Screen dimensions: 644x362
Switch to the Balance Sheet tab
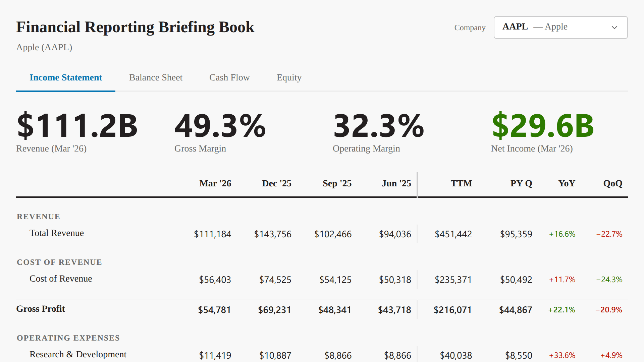pos(156,78)
